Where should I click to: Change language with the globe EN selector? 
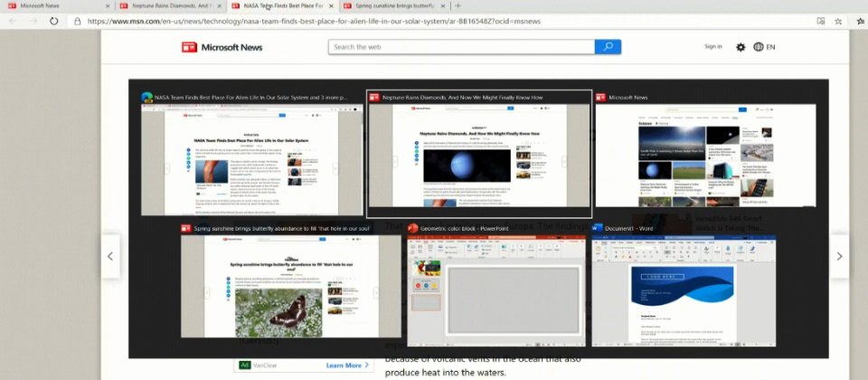click(x=764, y=47)
